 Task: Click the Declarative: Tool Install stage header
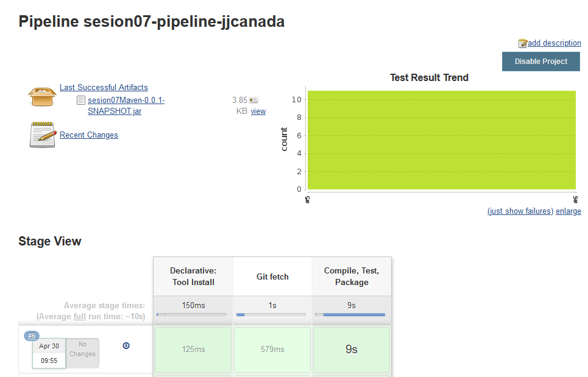[193, 277]
